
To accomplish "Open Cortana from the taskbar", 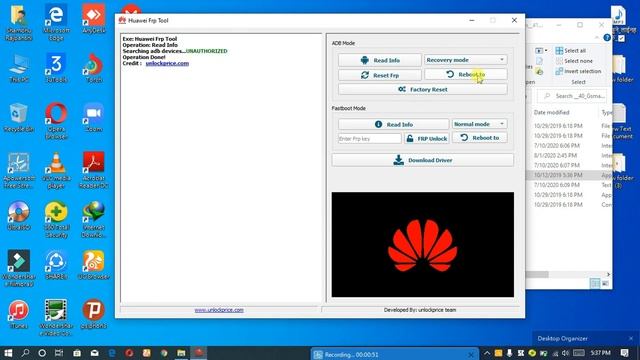I will coord(42,353).
